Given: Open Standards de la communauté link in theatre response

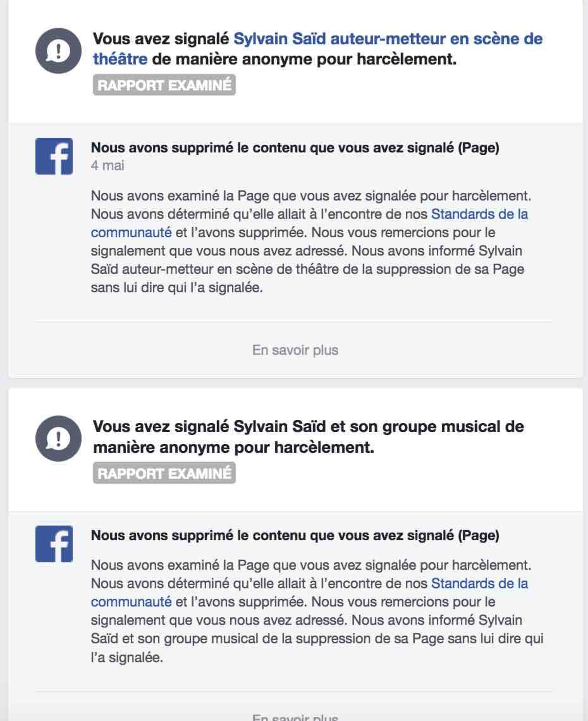Looking at the screenshot, I should (479, 214).
